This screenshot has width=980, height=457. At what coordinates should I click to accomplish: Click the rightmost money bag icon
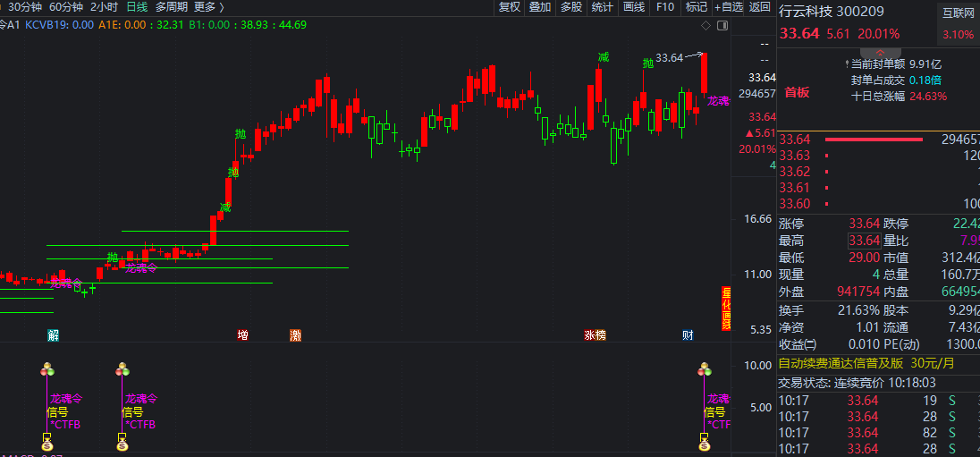click(x=705, y=445)
